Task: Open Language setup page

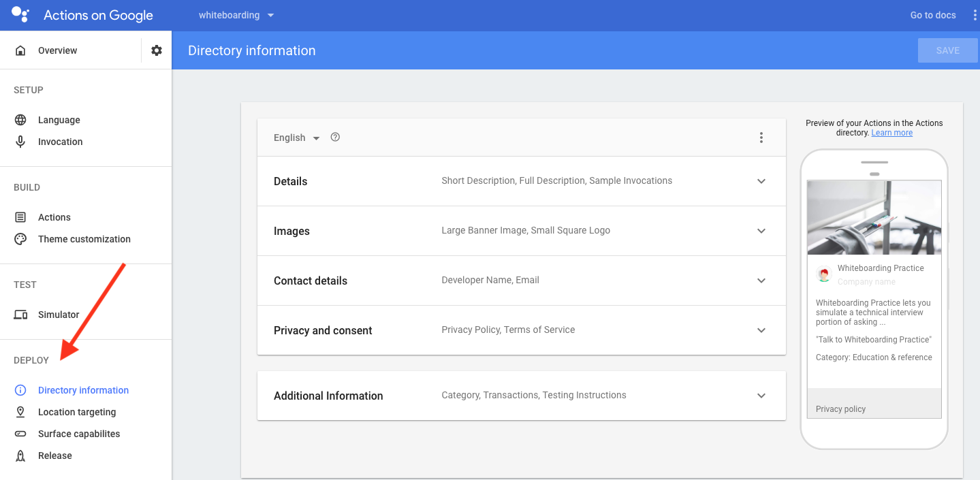Action: (x=59, y=120)
